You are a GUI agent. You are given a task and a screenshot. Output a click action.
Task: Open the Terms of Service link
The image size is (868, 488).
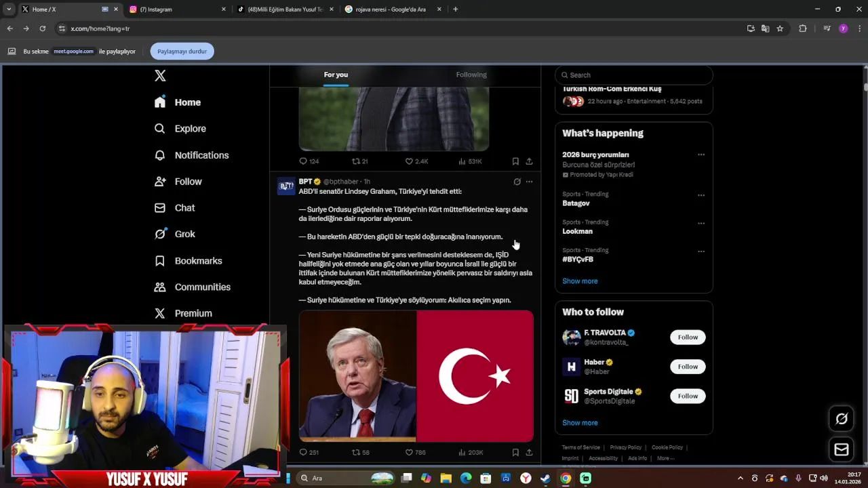pos(580,447)
